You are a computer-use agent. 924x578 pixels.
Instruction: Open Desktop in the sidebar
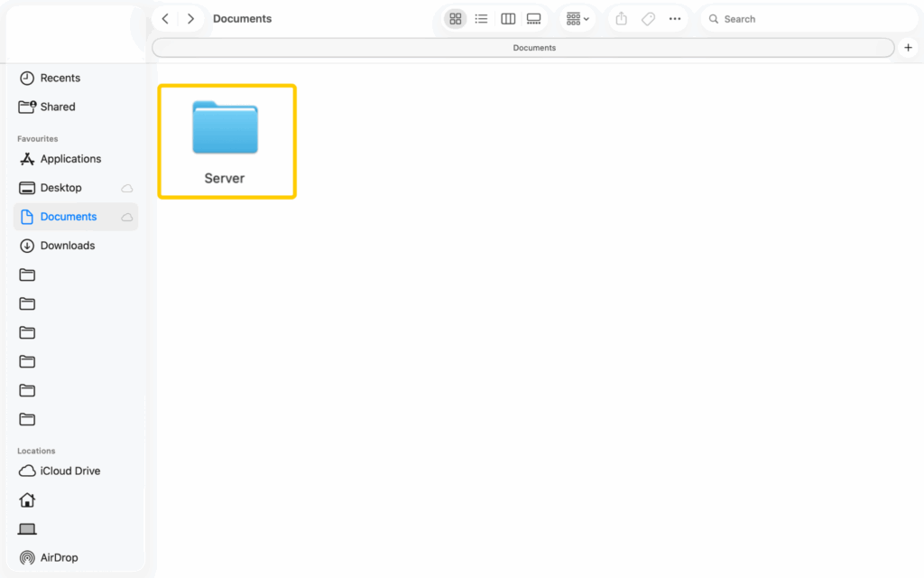pyautogui.click(x=76, y=188)
